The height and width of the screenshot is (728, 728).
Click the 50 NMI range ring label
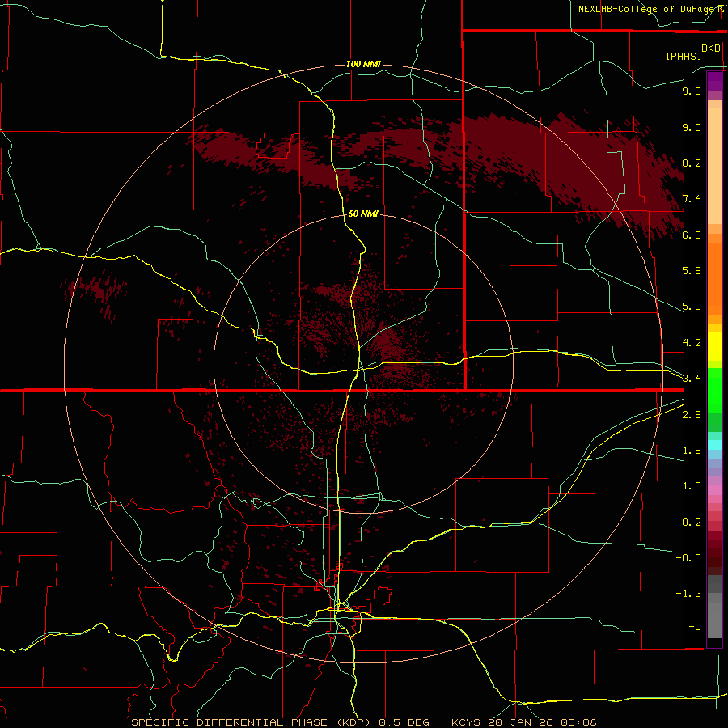click(363, 214)
